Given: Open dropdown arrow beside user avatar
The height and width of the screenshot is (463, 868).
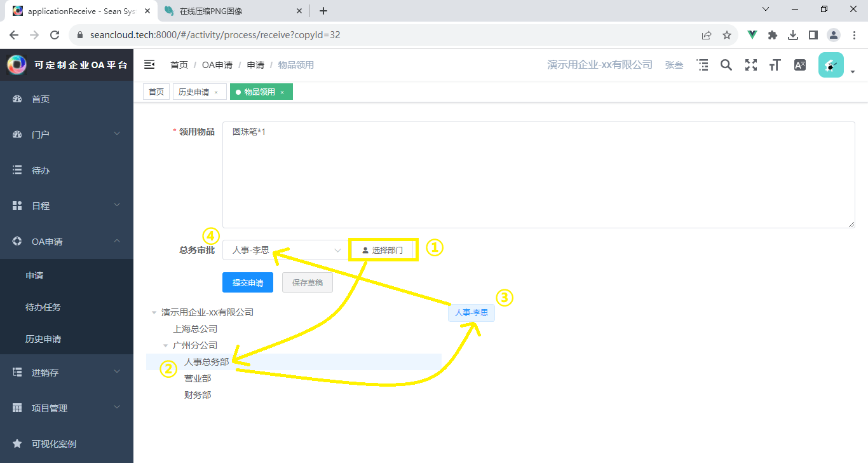Looking at the screenshot, I should click(853, 72).
